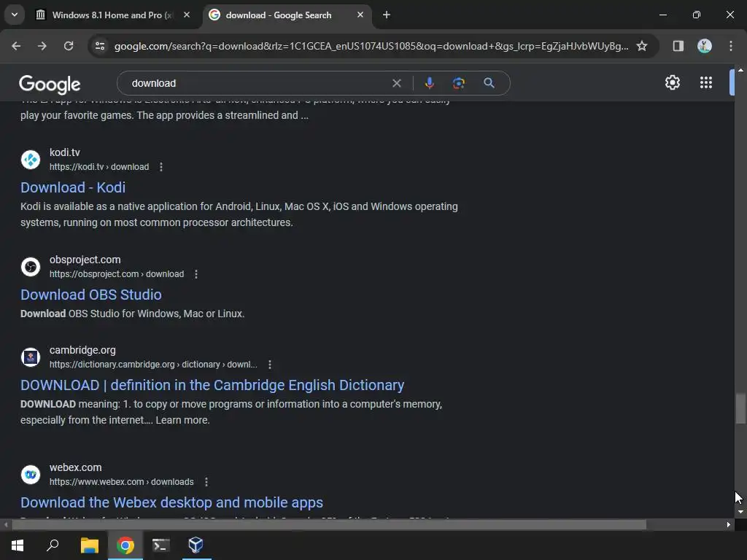Open the Download OBS Studio link
The image size is (747, 560).
[91, 295]
